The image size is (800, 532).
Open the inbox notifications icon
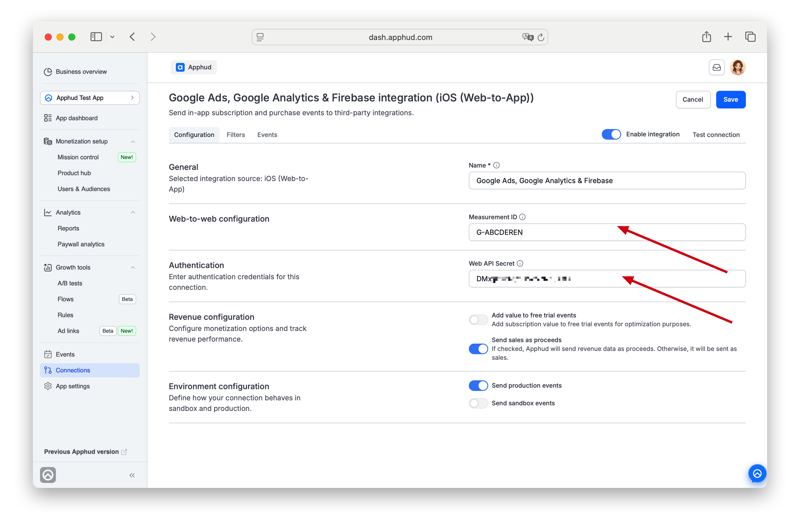click(x=716, y=67)
